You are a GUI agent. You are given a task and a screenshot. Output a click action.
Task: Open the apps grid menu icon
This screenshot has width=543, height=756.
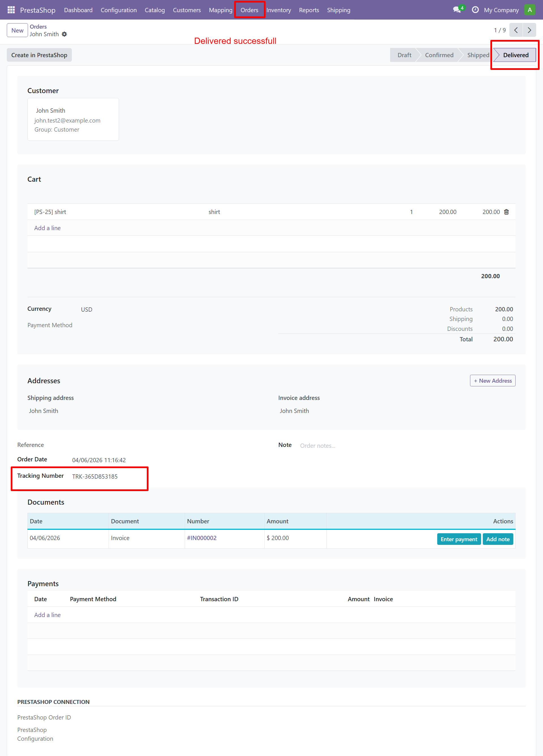[x=11, y=10]
